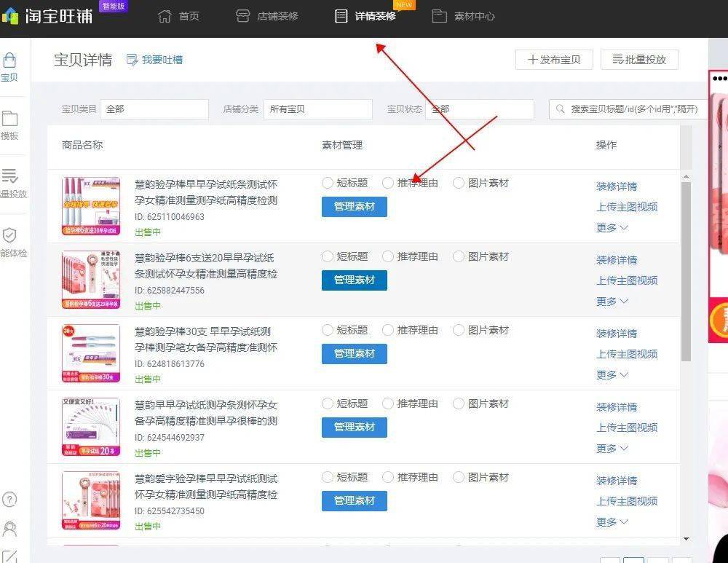The height and width of the screenshot is (563, 728).
Task: Click the 发布宝贝 button
Action: point(554,60)
